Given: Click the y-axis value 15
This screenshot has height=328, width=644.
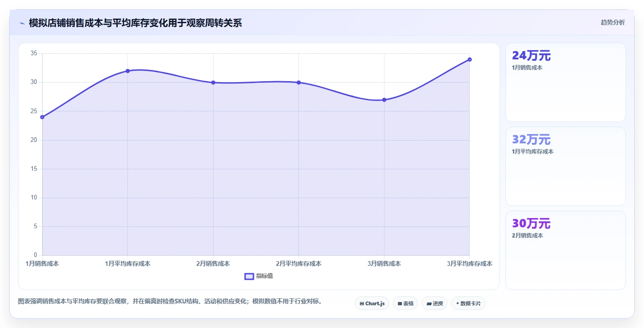Looking at the screenshot, I should coord(33,169).
